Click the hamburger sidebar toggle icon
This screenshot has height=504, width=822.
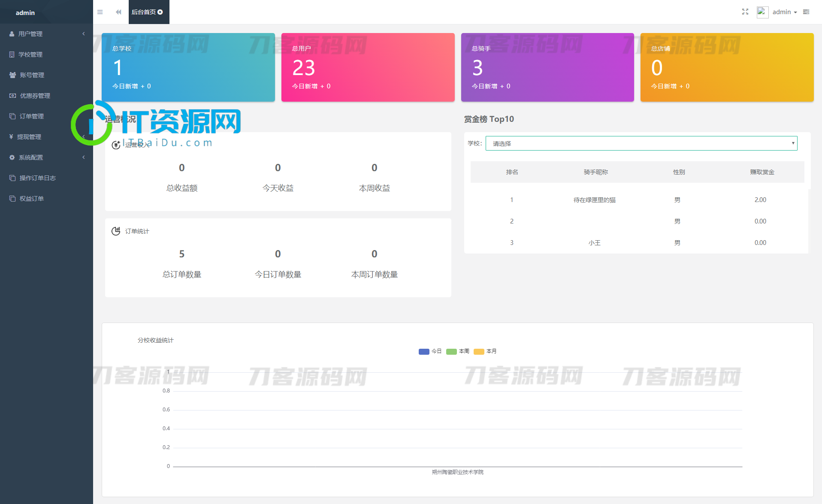point(100,12)
